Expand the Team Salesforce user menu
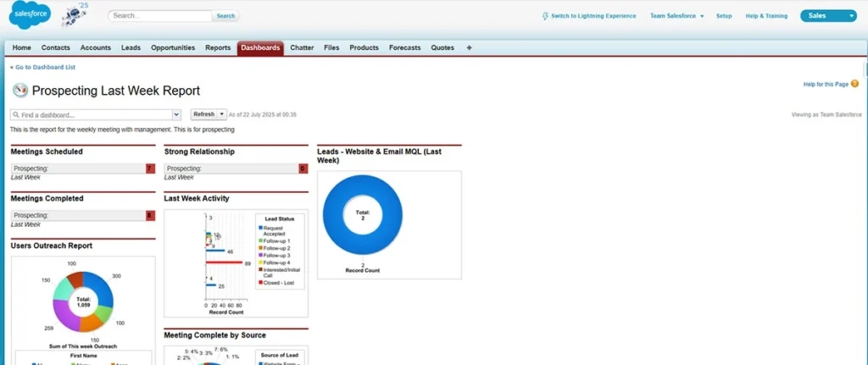This screenshot has width=868, height=365. pos(677,16)
